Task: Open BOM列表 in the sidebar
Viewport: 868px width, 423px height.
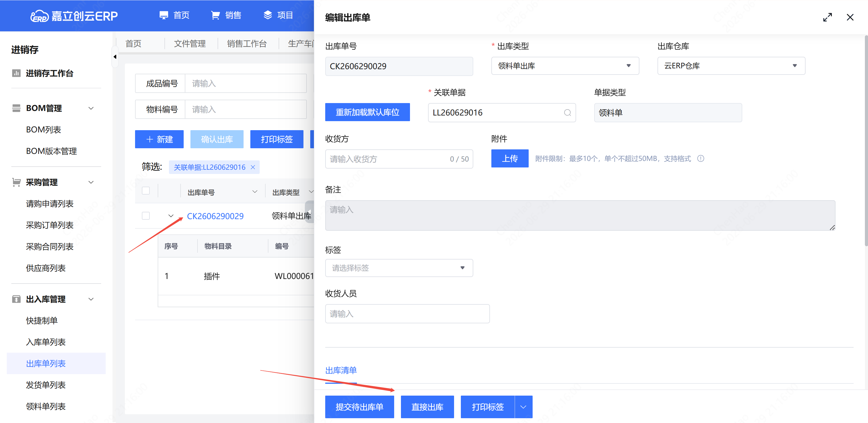Action: pos(44,130)
